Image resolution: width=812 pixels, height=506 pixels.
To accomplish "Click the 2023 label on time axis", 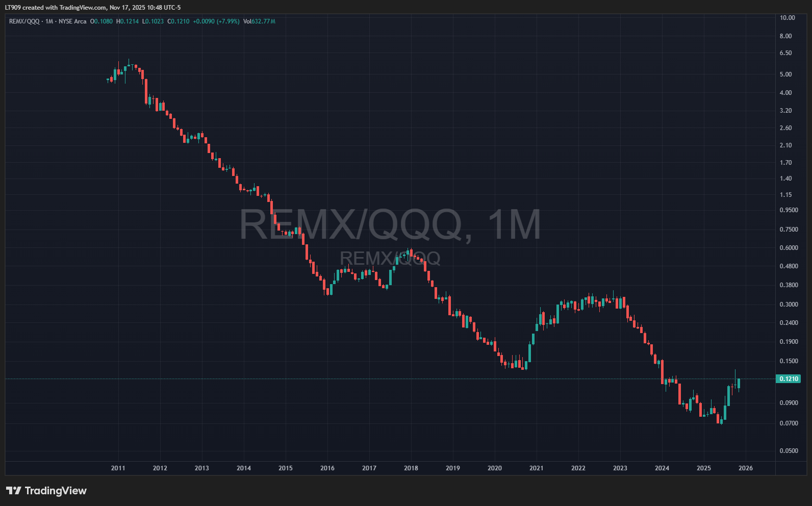I will [x=620, y=468].
